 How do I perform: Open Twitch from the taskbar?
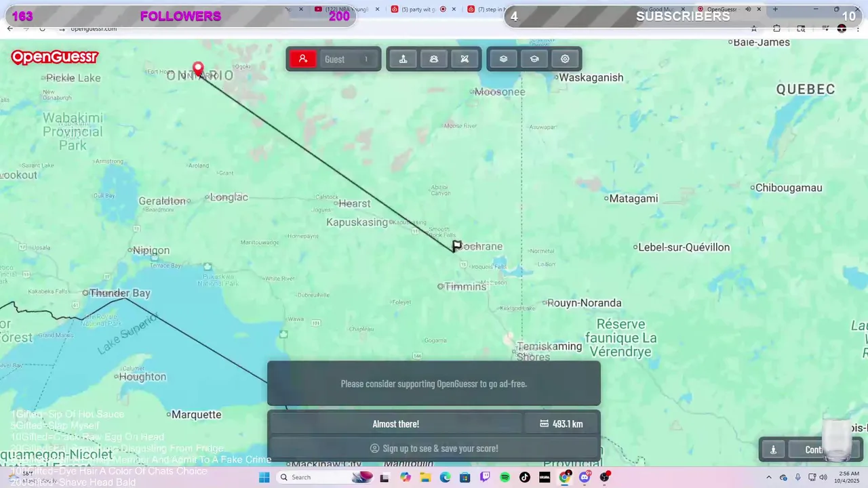coord(485,477)
